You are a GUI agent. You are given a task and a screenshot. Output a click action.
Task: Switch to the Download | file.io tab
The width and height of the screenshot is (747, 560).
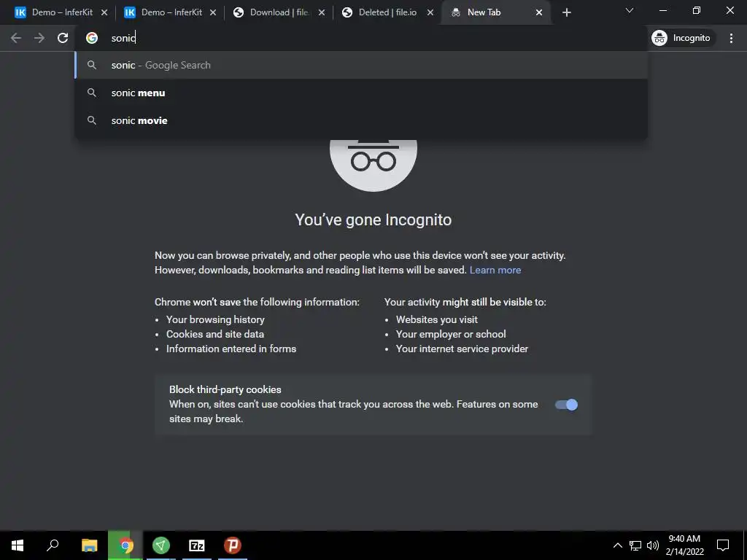click(x=279, y=12)
